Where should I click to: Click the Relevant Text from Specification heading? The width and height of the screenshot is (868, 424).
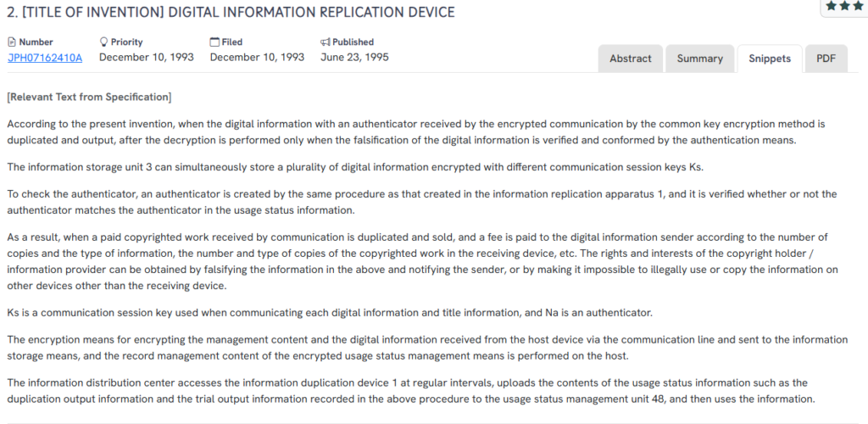click(89, 97)
